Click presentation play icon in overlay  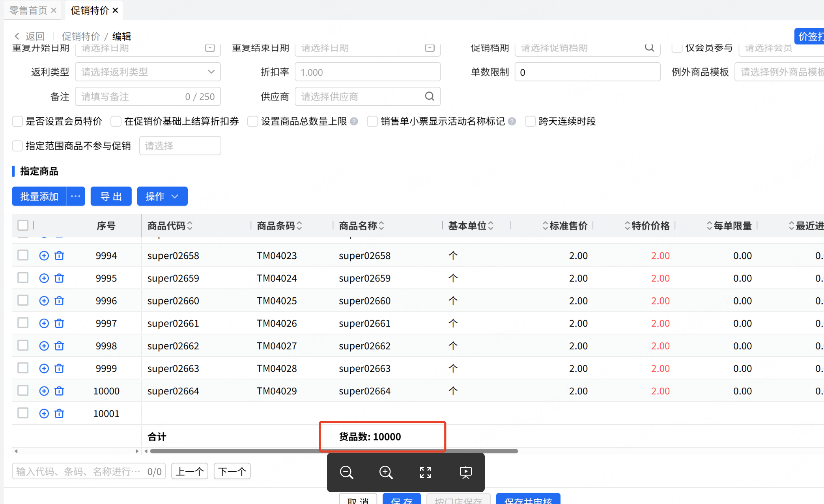465,472
